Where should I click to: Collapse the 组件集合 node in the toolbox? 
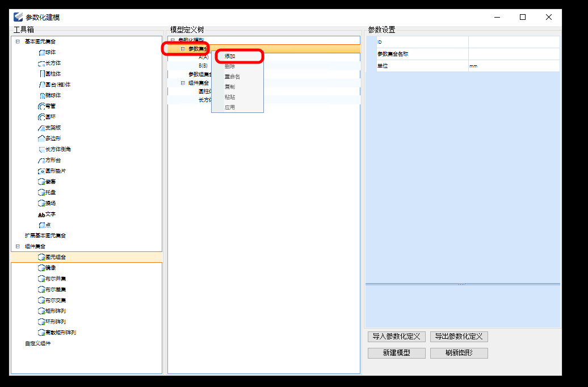coord(18,246)
